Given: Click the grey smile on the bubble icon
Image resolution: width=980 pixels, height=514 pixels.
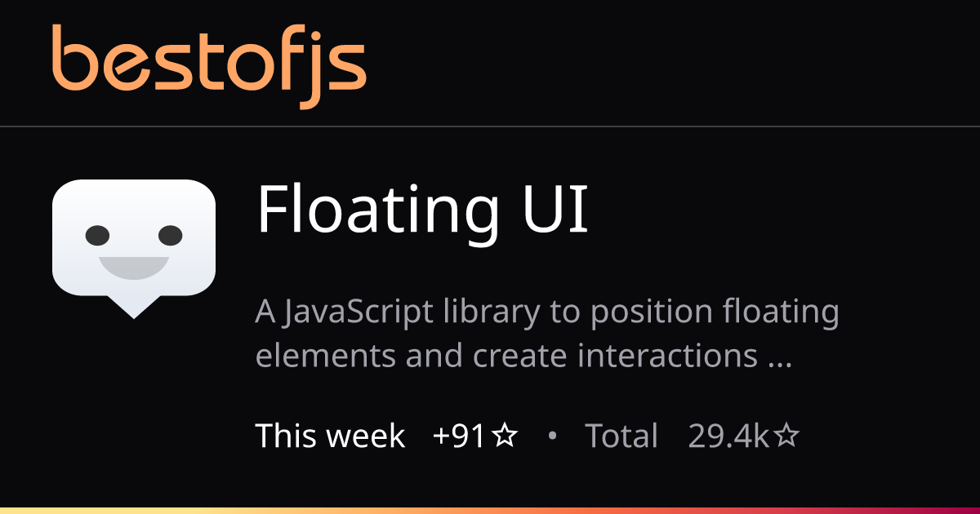Looking at the screenshot, I should tap(134, 266).
